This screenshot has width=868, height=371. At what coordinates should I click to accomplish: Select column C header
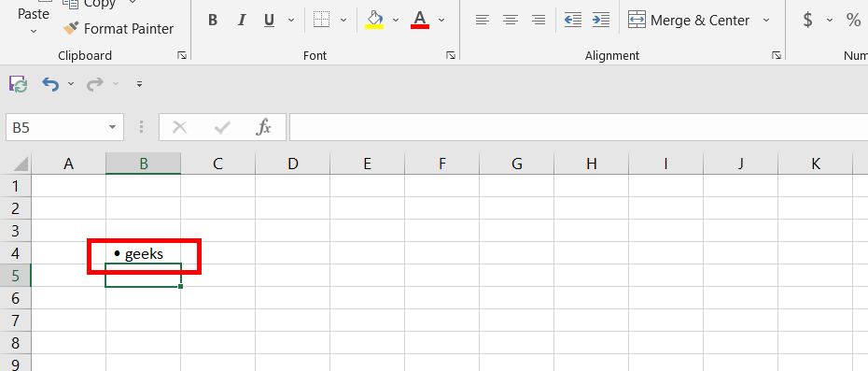pyautogui.click(x=218, y=164)
